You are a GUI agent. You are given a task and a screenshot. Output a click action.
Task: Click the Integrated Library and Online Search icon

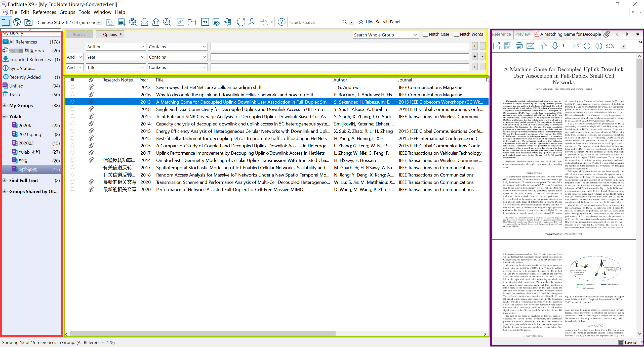point(28,22)
